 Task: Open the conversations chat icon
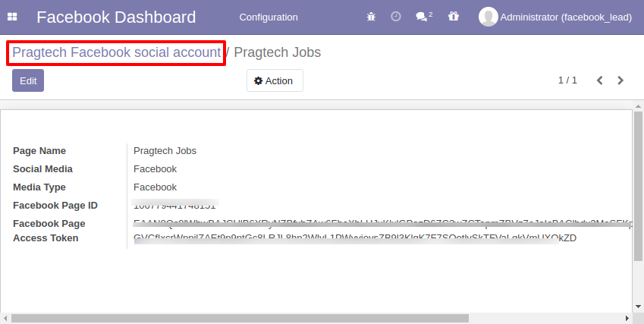click(x=424, y=17)
